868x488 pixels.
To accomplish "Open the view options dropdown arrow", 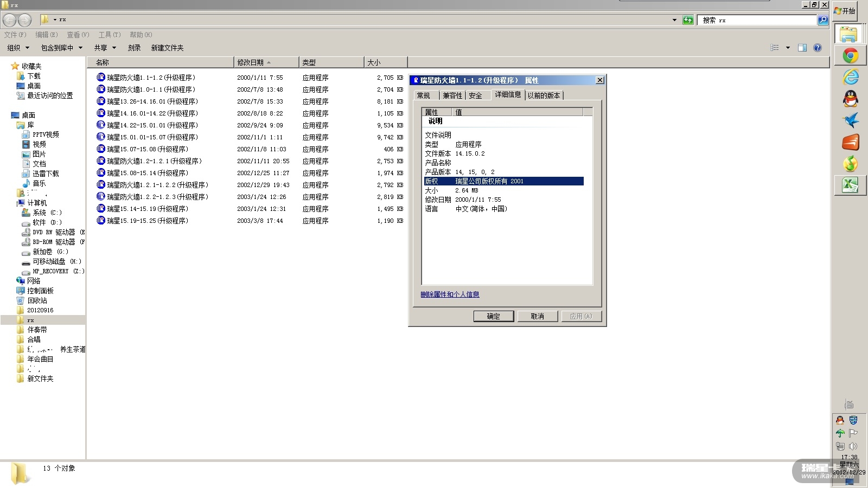I will tap(788, 48).
